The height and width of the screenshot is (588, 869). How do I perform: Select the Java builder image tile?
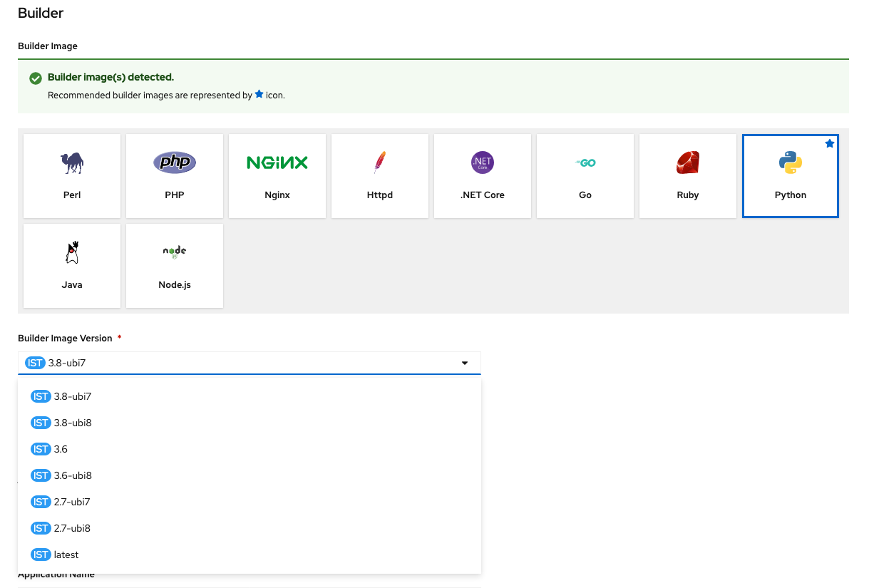(71, 265)
